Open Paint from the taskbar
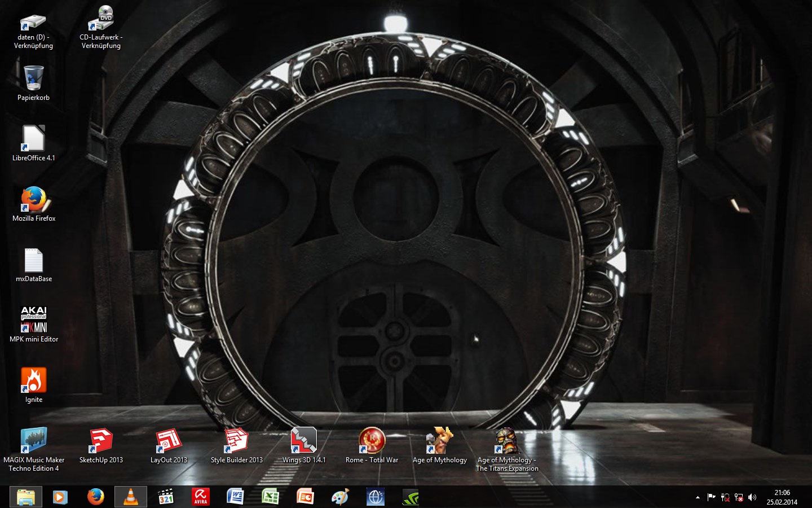The height and width of the screenshot is (508, 812). (340, 497)
